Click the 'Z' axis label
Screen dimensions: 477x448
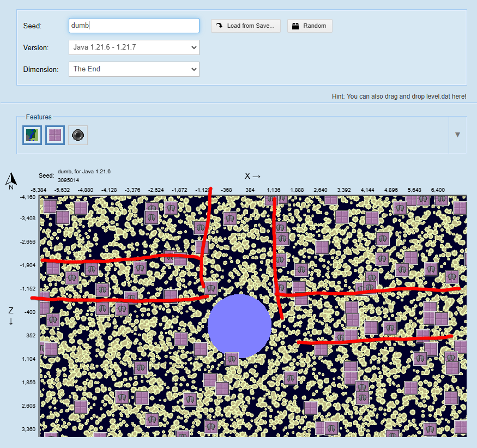point(11,311)
